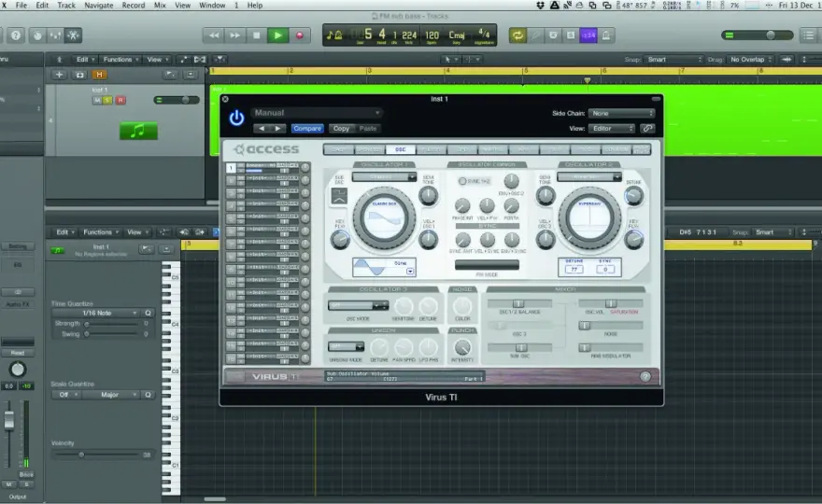Click the Fast Forward transport button
The image size is (822, 504).
pos(234,35)
